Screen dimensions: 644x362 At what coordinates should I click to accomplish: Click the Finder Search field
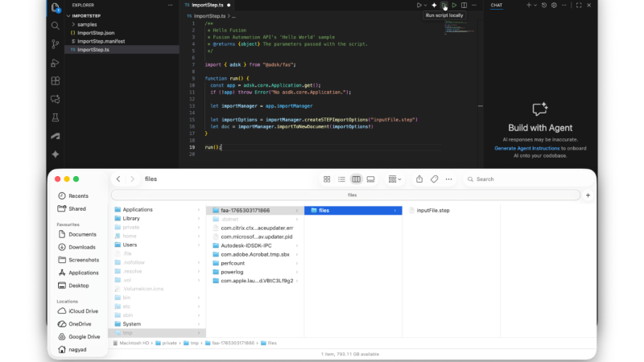527,179
